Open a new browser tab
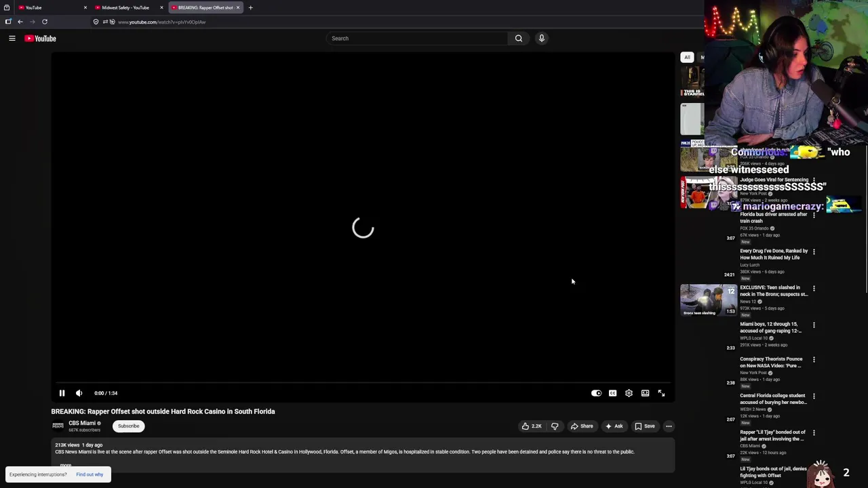The width and height of the screenshot is (868, 488). click(250, 7)
